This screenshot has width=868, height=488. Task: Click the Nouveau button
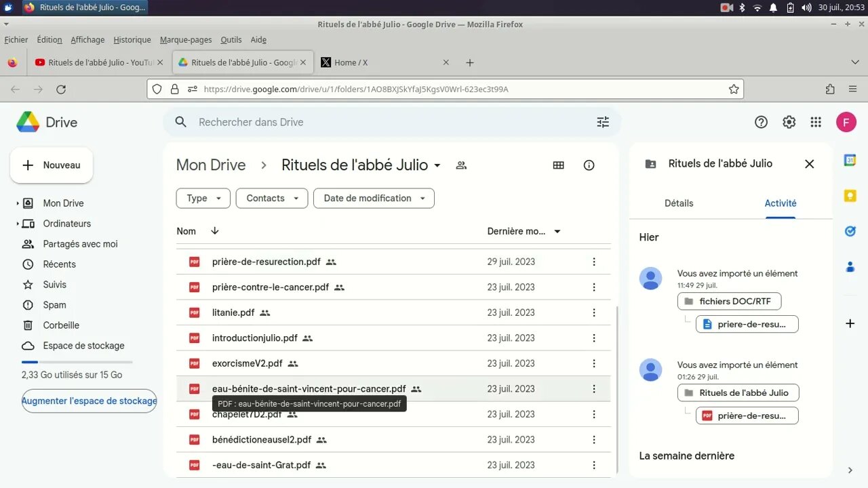click(x=52, y=165)
